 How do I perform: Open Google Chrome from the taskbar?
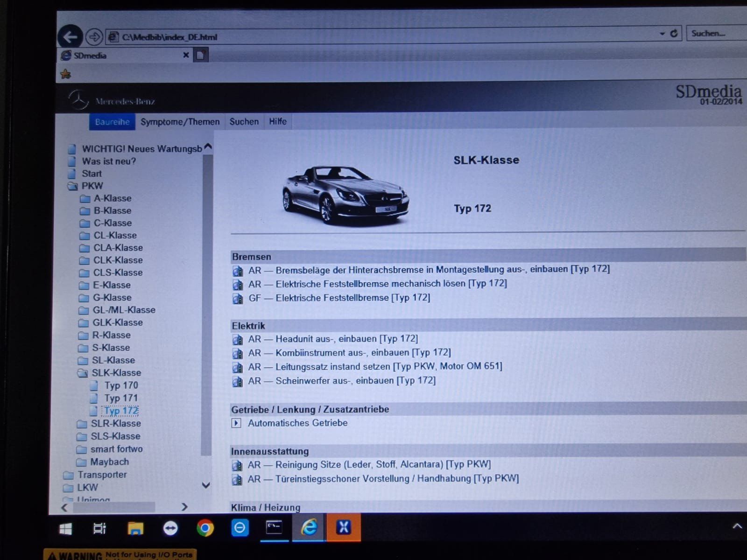pos(205,528)
